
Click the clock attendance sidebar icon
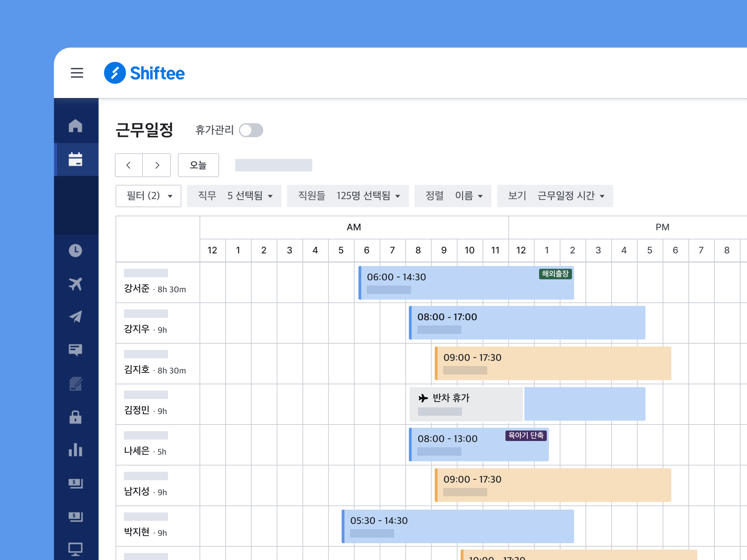point(76,250)
